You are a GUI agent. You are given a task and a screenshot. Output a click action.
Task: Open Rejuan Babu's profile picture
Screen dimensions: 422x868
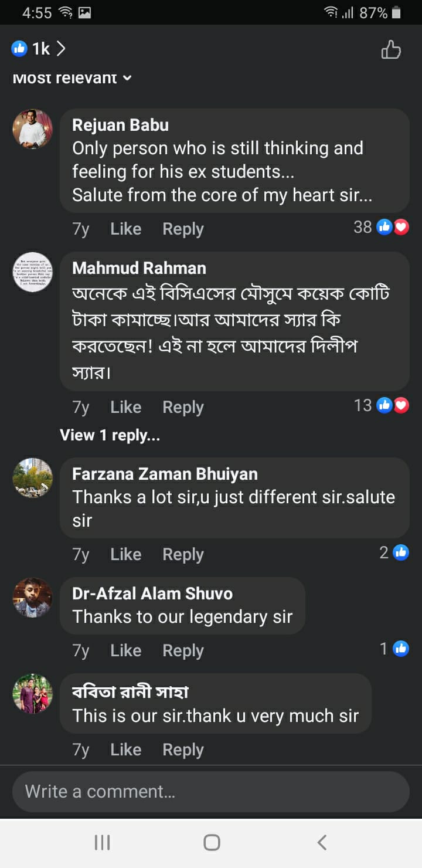tap(33, 129)
